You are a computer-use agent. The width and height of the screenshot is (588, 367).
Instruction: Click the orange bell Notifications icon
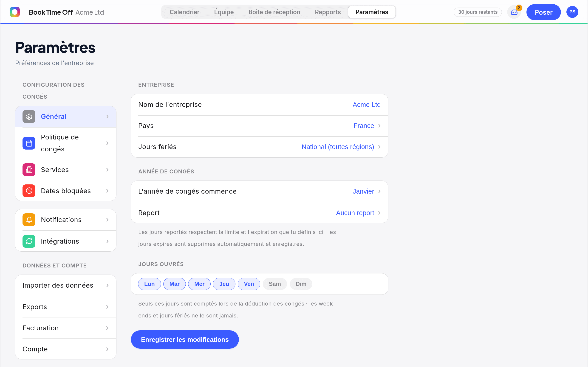pyautogui.click(x=29, y=220)
